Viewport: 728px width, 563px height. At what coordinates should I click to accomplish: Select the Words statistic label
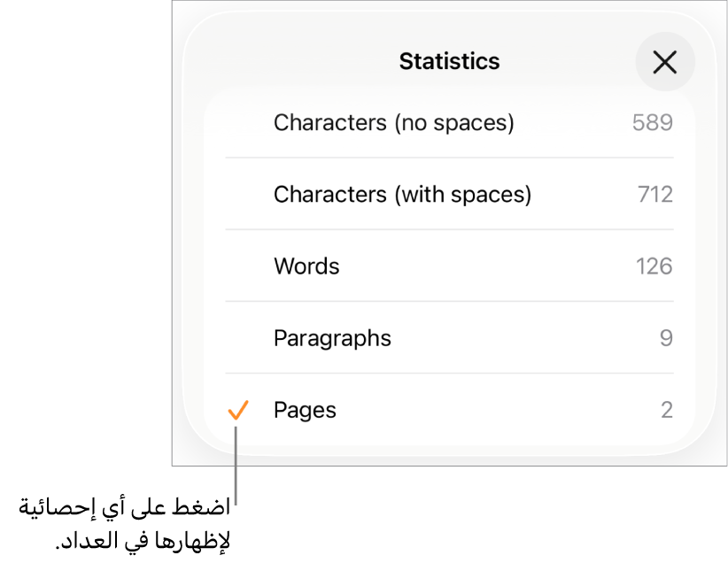click(x=306, y=266)
